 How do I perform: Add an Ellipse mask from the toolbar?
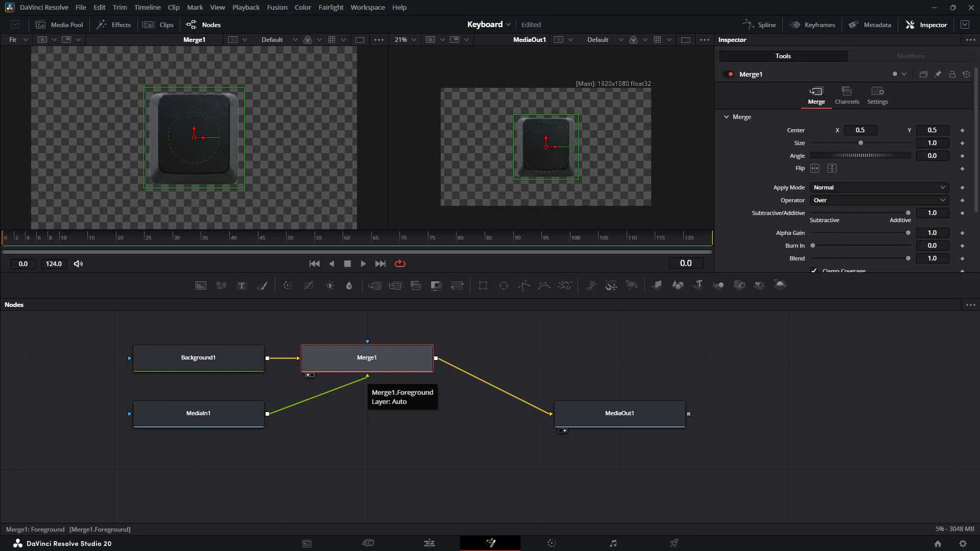504,285
